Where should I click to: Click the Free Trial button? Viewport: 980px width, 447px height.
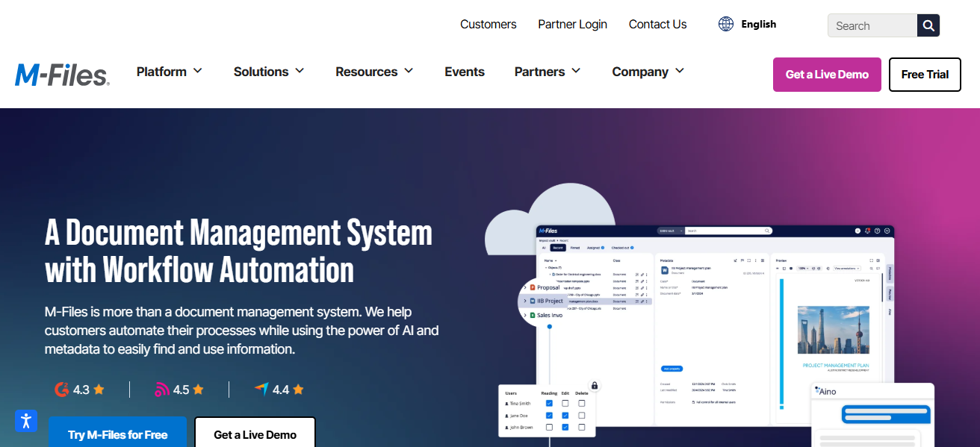coord(925,75)
